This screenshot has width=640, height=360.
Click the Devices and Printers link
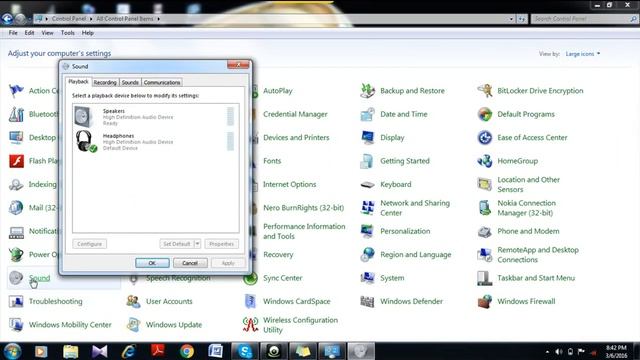tap(296, 138)
